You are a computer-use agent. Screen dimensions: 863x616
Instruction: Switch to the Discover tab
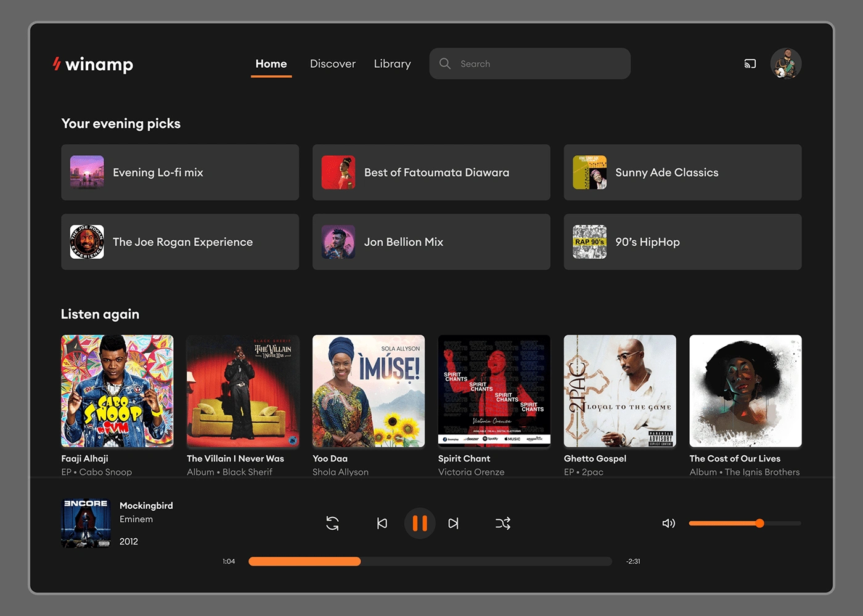[x=333, y=64]
